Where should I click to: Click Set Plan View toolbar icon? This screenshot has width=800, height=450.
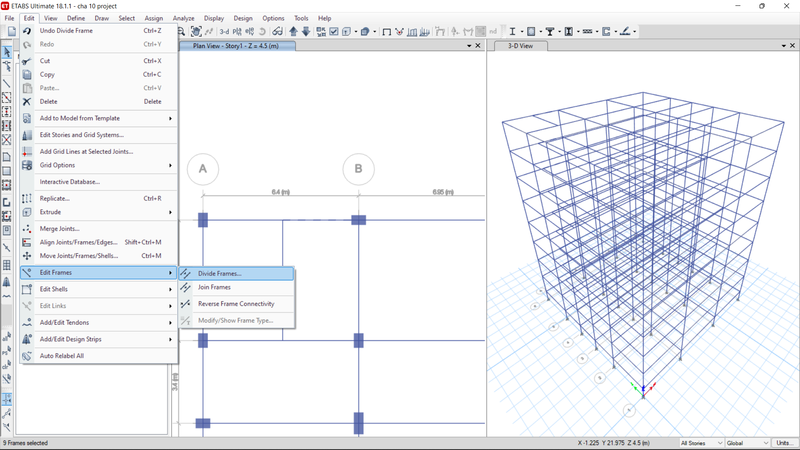point(237,32)
